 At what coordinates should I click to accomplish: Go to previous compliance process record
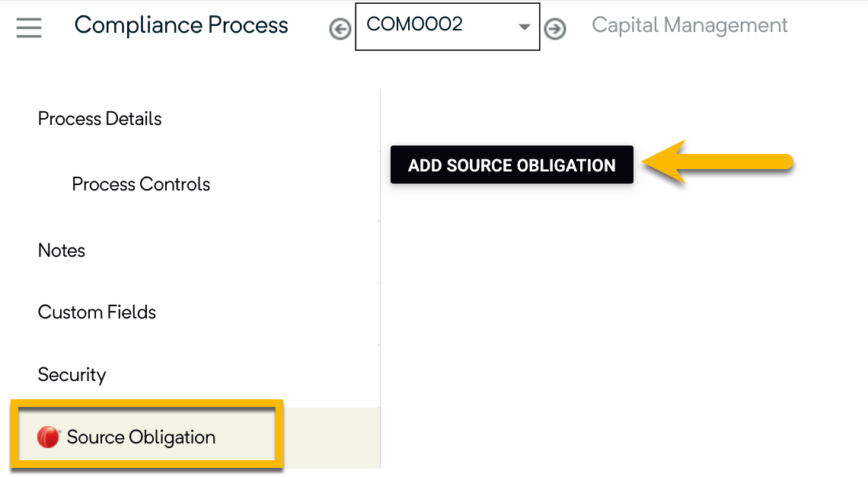pyautogui.click(x=340, y=29)
